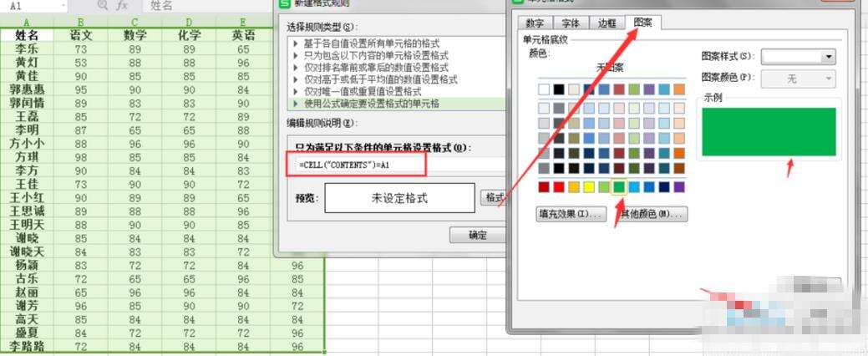Click 黄灯's 语文 score 53
Viewport: 868px width, 356px height.
click(x=81, y=62)
